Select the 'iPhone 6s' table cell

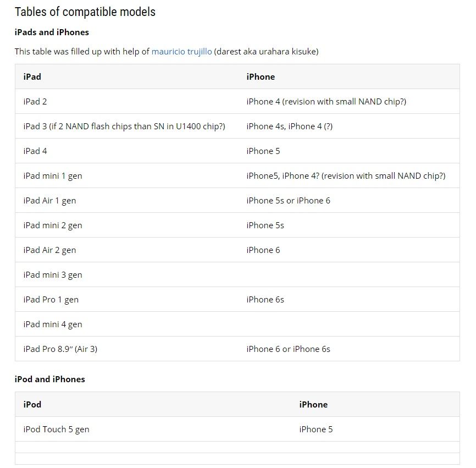tap(265, 300)
